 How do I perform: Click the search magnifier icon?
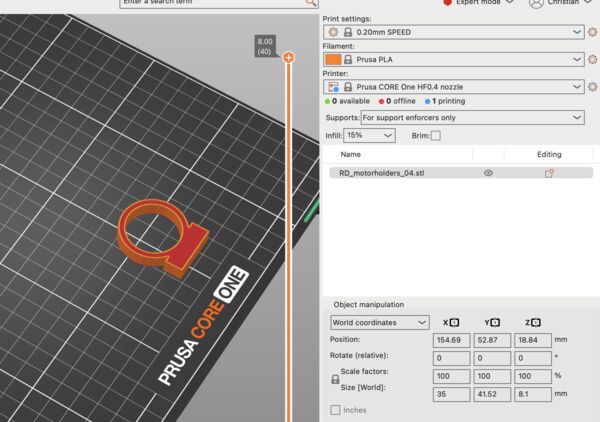tap(311, 2)
